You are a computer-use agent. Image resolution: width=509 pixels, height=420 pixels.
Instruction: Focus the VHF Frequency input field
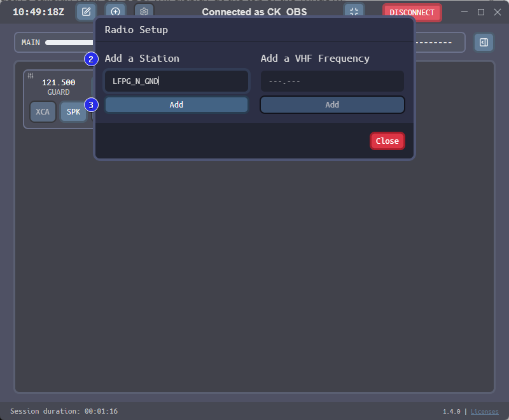point(332,81)
